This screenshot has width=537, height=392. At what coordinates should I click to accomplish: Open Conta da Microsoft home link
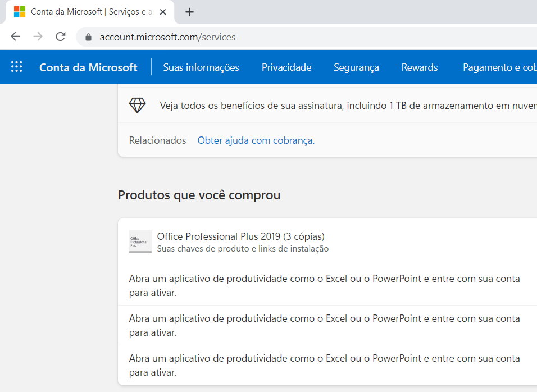click(x=88, y=67)
